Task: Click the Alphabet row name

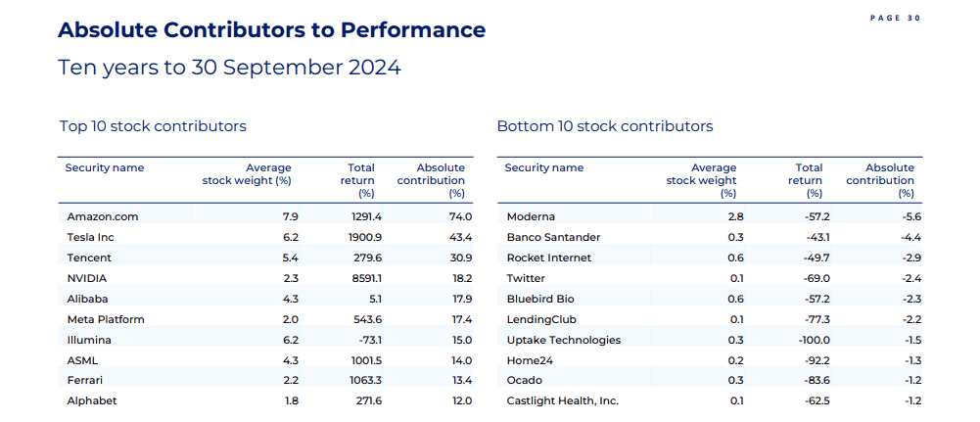Action: [x=91, y=400]
